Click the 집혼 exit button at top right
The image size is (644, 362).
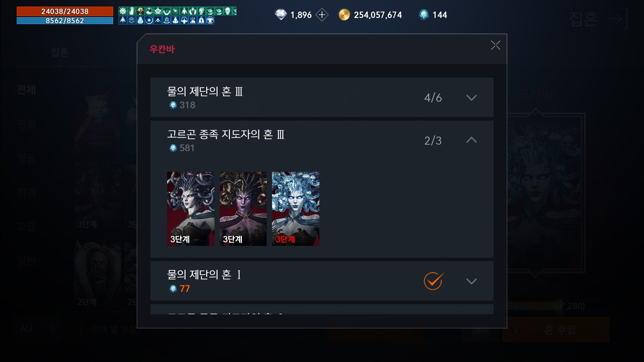pyautogui.click(x=598, y=19)
